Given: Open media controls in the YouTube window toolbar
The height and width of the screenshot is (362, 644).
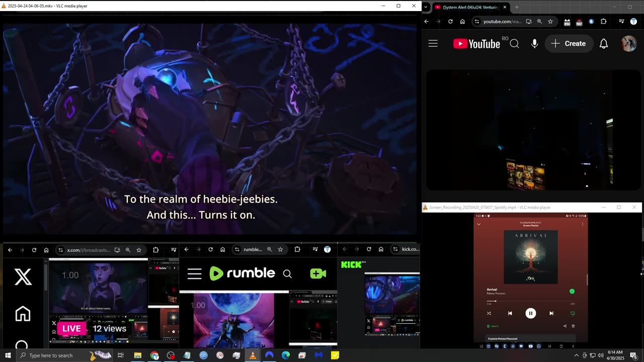Looking at the screenshot, I should [x=621, y=22].
